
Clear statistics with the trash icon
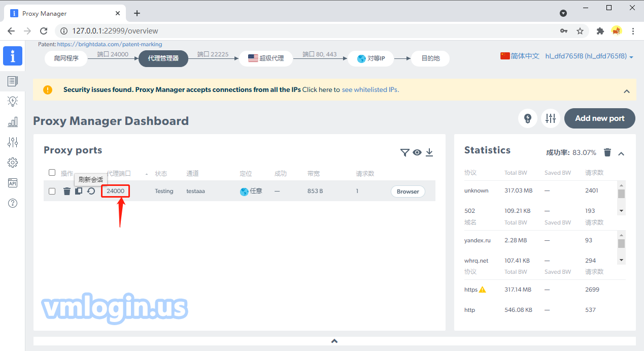tap(607, 152)
